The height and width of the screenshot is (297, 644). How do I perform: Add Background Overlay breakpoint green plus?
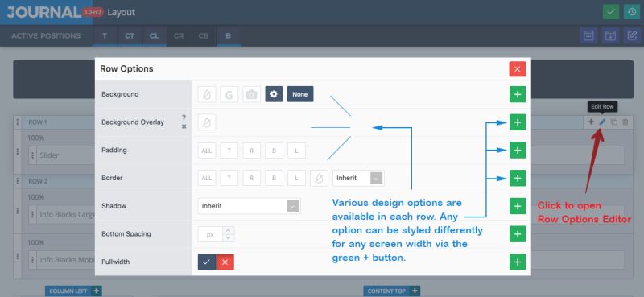(x=518, y=122)
